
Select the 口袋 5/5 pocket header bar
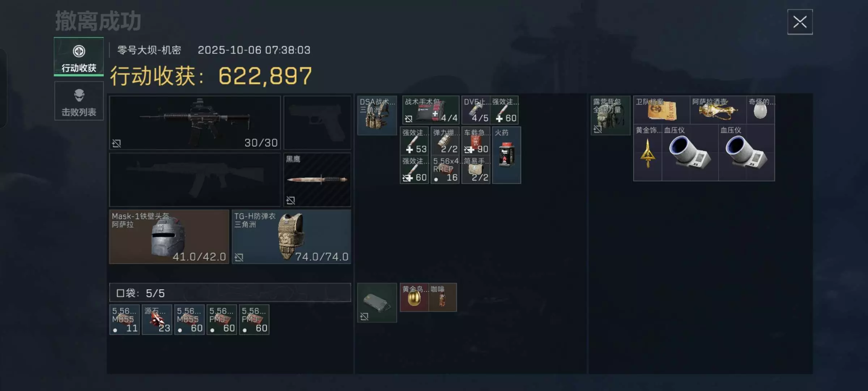(x=230, y=293)
